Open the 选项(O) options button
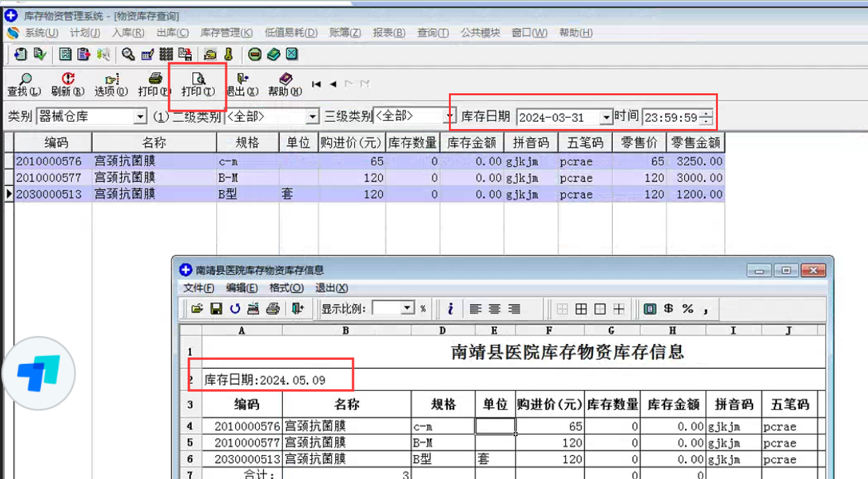This screenshot has width=868, height=479. (x=111, y=85)
